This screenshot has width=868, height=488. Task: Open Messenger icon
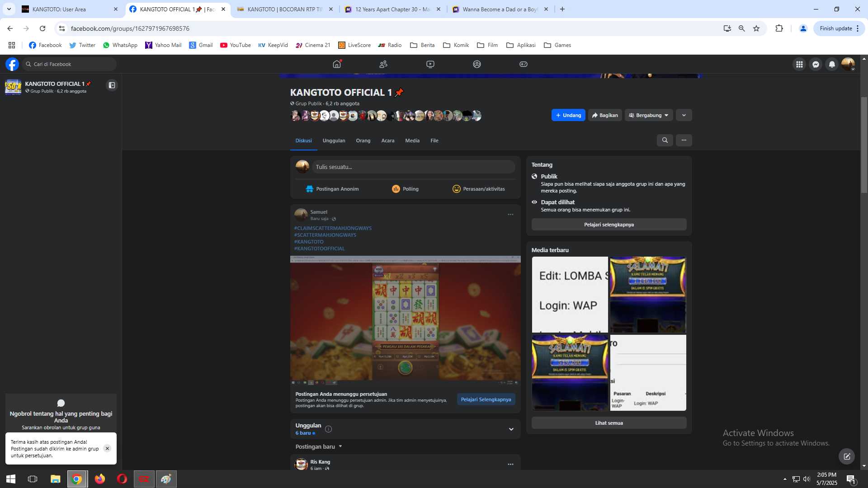[x=816, y=64]
